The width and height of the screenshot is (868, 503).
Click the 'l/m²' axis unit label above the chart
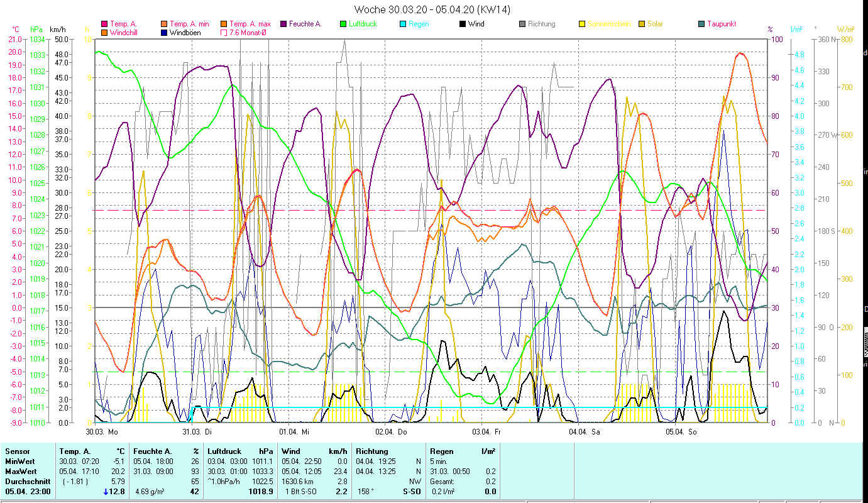(x=796, y=29)
